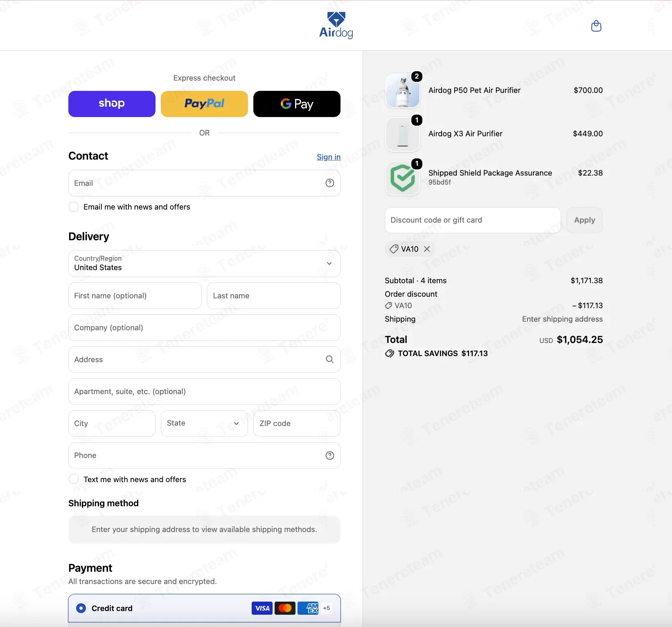
Task: Focus the ZIP code field
Action: (x=297, y=423)
